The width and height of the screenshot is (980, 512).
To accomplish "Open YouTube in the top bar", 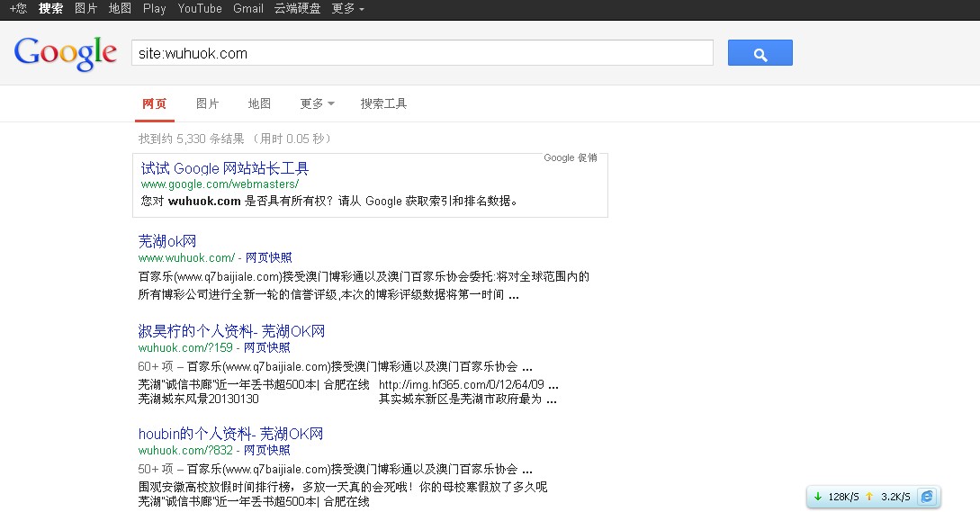I will [x=200, y=9].
